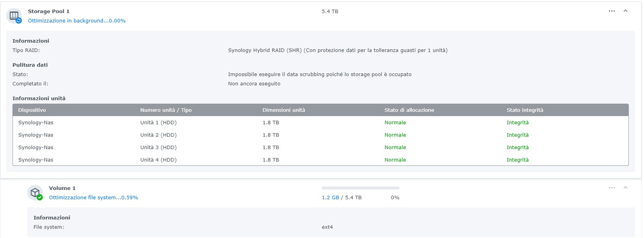Select the Unità 2 (HDD) row

pyautogui.click(x=158, y=135)
